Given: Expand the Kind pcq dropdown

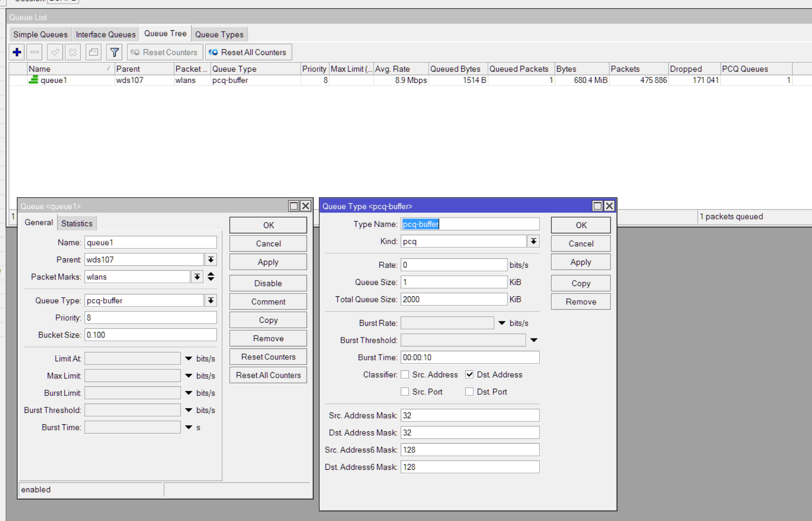Looking at the screenshot, I should (533, 241).
